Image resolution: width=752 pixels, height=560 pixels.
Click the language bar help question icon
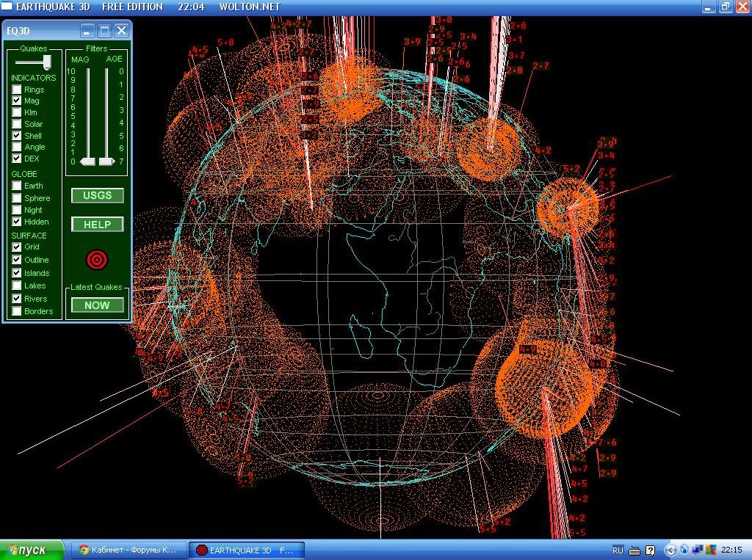(651, 550)
